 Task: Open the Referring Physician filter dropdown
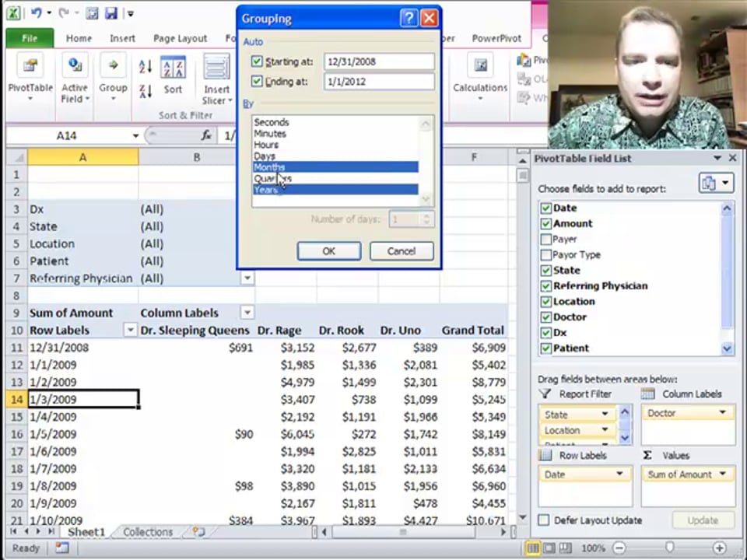tap(247, 278)
